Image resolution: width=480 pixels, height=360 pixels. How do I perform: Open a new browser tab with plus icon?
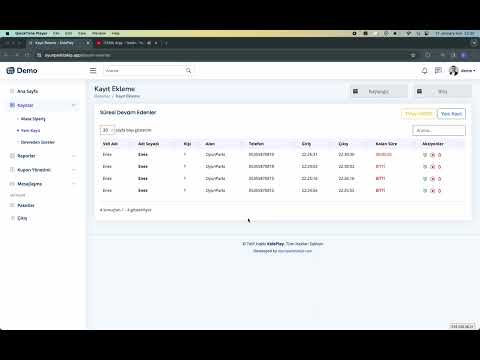[x=166, y=43]
